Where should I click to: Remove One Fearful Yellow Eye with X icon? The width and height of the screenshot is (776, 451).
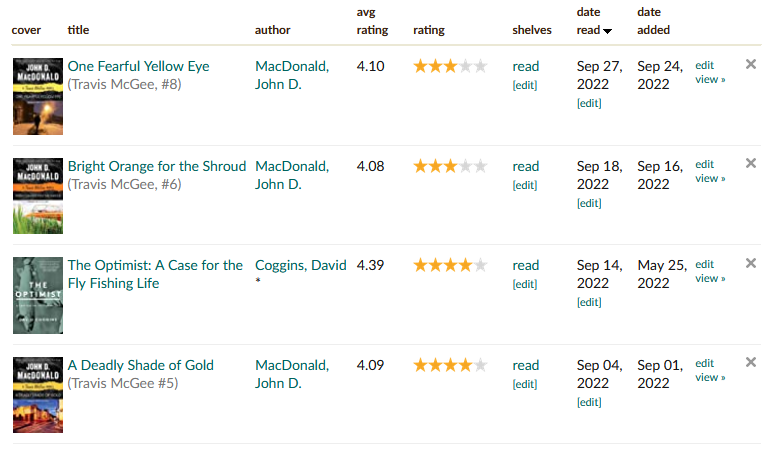pos(751,64)
